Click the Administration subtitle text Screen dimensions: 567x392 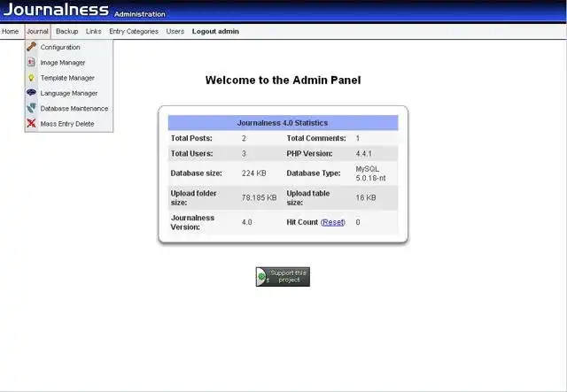tap(140, 14)
